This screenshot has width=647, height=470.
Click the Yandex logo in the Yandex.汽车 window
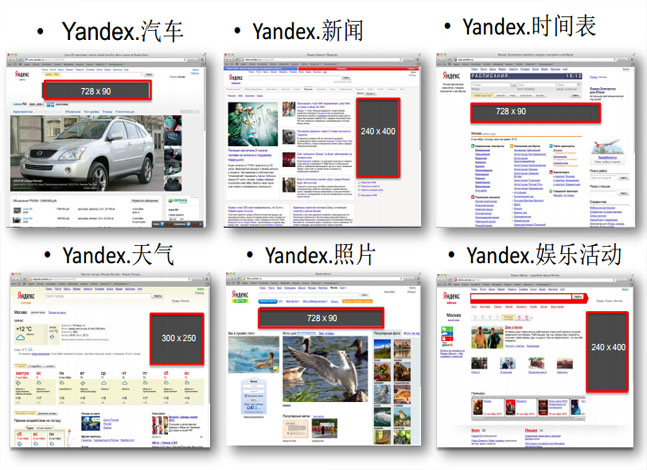[x=22, y=75]
